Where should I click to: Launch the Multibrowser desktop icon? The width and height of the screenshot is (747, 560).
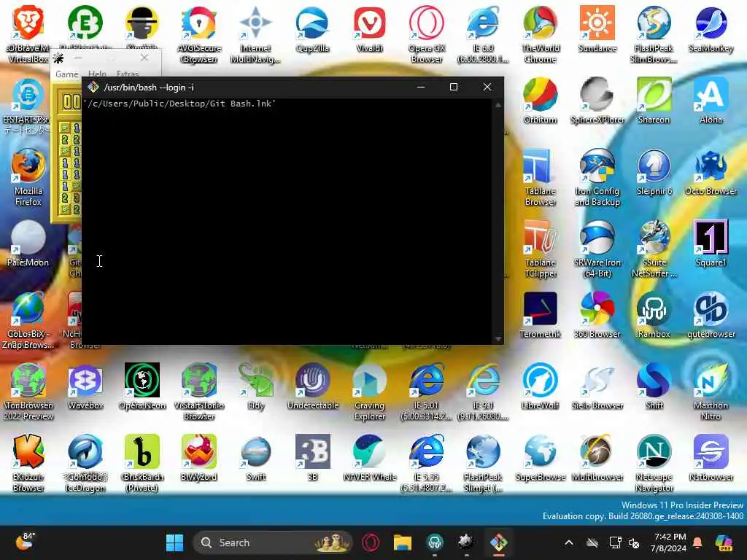pos(597,458)
